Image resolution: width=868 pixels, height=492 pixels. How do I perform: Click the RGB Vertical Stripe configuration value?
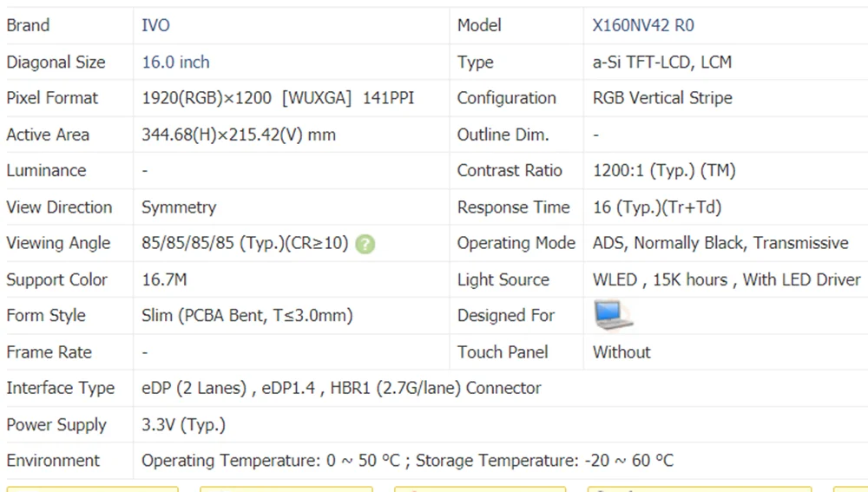point(662,98)
